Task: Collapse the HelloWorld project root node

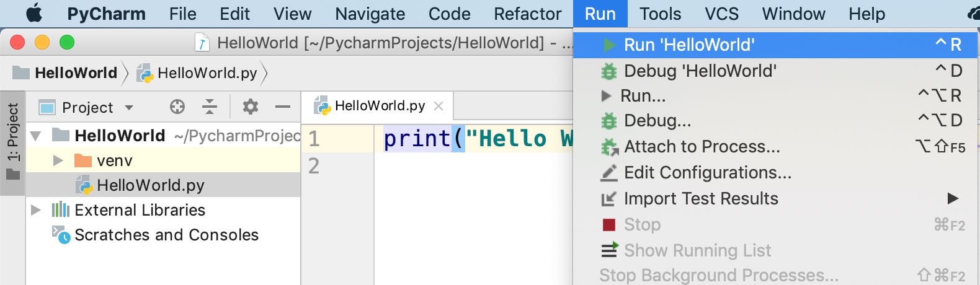Action: click(x=36, y=136)
